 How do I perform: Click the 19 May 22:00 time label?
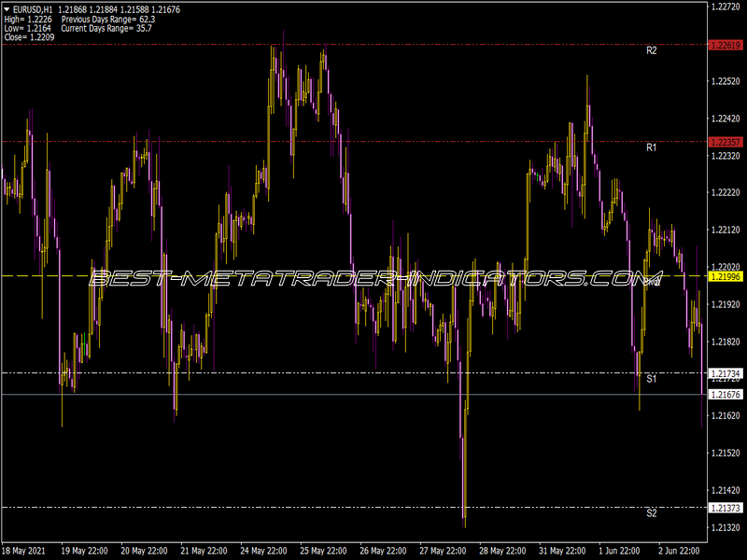click(84, 551)
